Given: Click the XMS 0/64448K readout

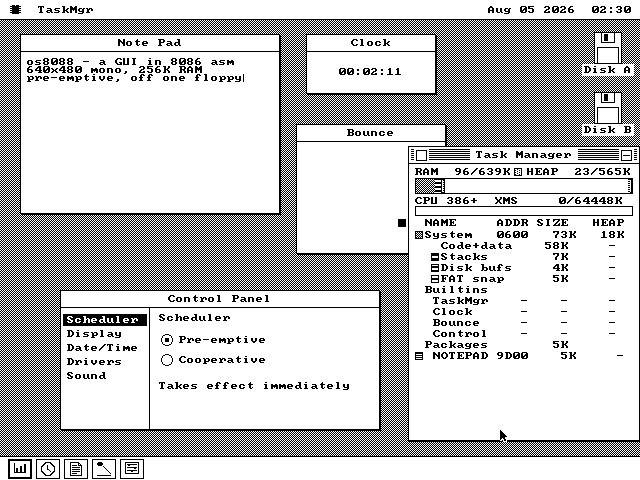Looking at the screenshot, I should tap(558, 201).
